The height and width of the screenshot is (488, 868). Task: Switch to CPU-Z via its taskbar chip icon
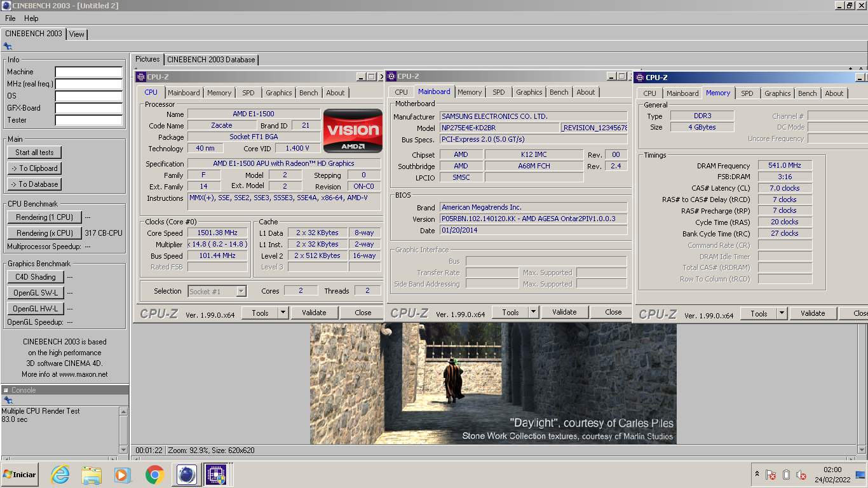click(x=215, y=475)
